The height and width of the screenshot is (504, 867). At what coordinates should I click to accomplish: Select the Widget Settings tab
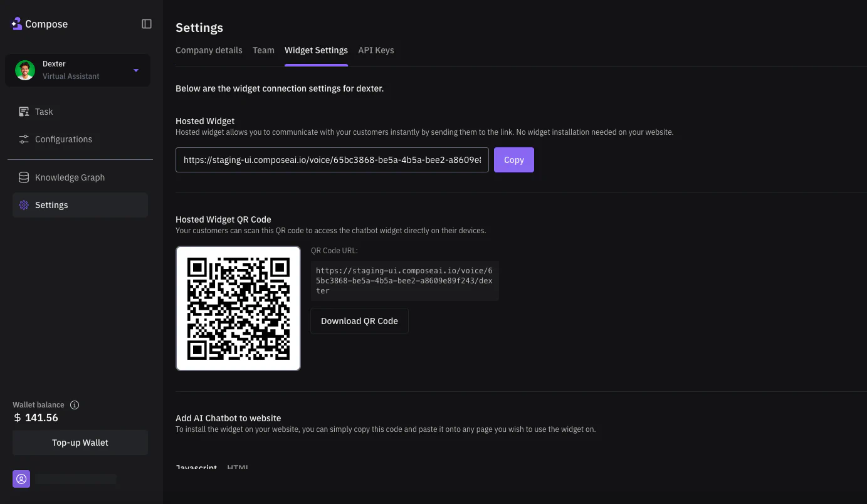[x=316, y=50]
